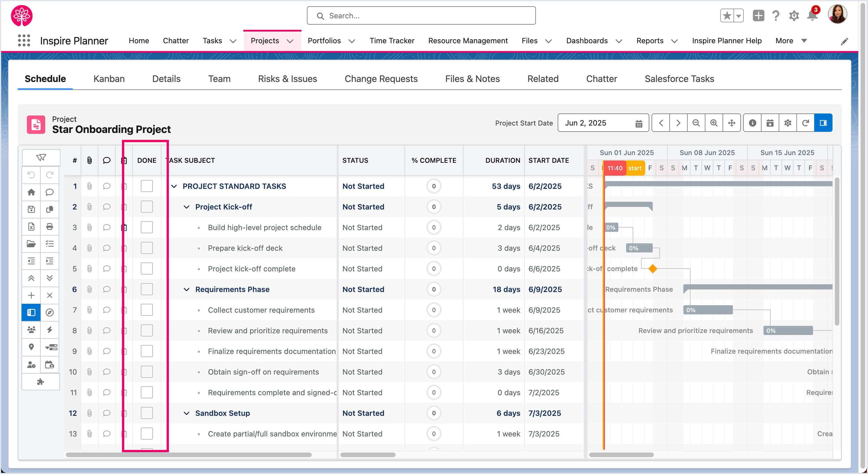The height and width of the screenshot is (474, 868).
Task: Mark Prepare kick-off deck as done
Action: point(147,248)
